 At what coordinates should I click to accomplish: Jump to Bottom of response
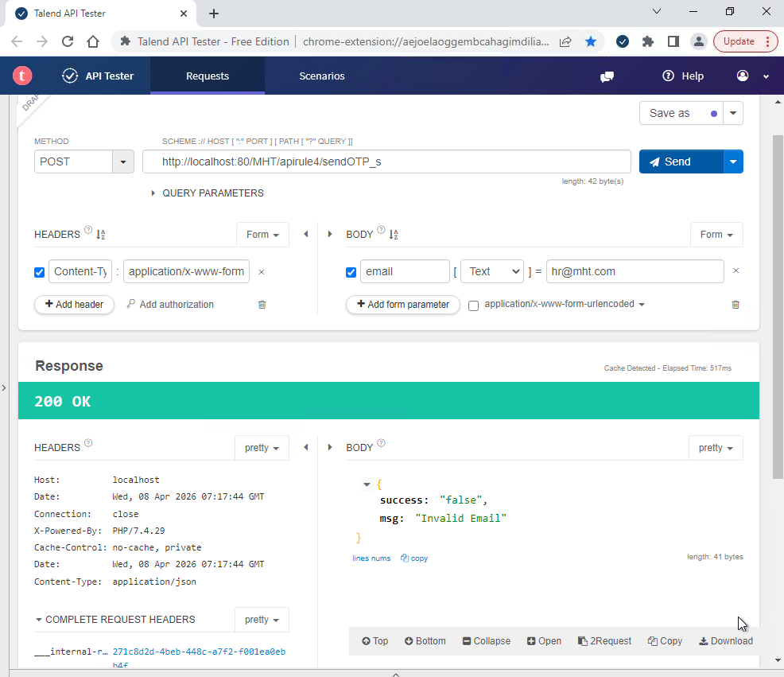(425, 641)
